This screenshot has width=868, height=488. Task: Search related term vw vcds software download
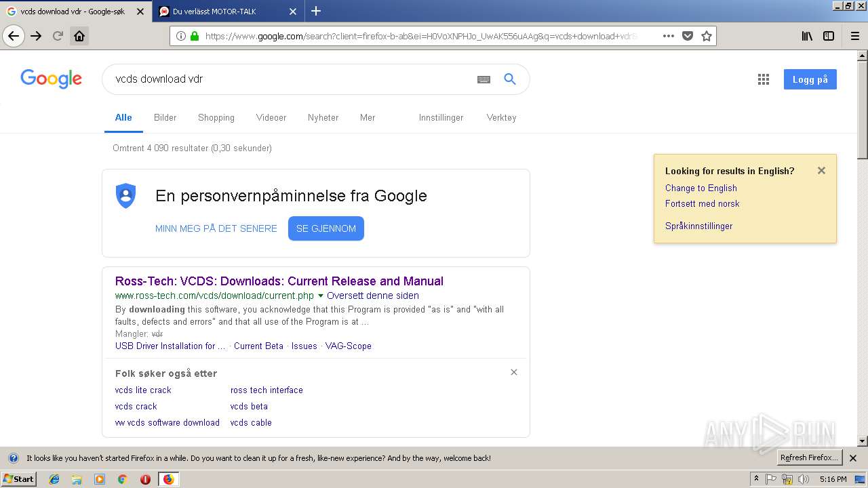(167, 423)
